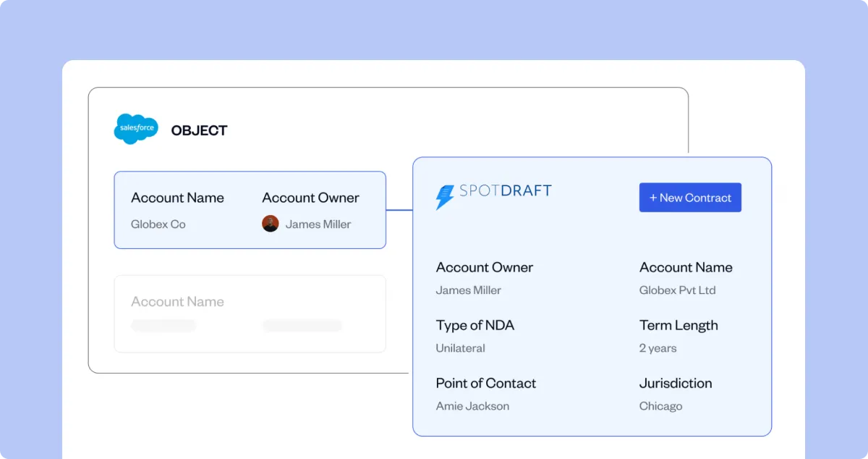
Task: Select the Unilateral value
Action: click(461, 348)
